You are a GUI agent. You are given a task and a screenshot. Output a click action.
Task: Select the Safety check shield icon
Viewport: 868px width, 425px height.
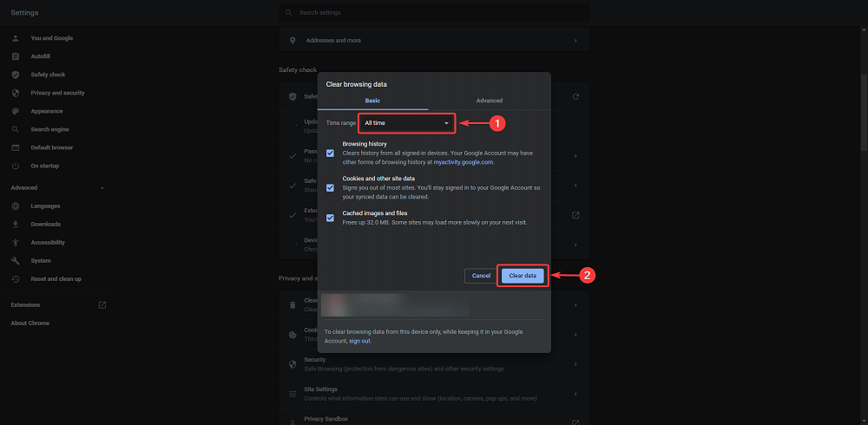point(16,75)
